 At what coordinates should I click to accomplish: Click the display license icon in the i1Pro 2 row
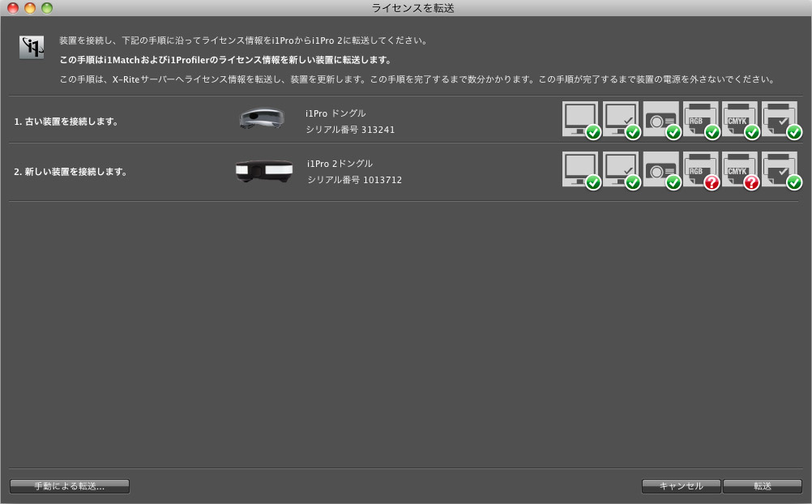(580, 170)
